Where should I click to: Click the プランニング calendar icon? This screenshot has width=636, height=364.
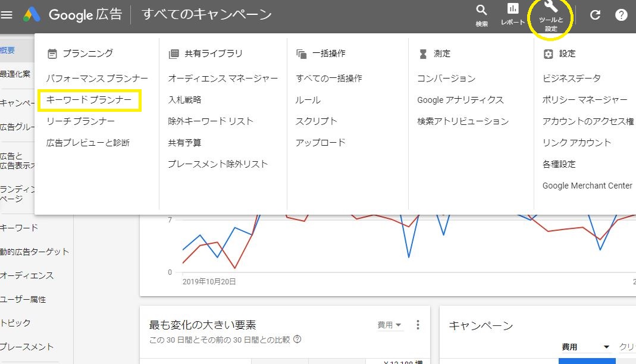coord(52,54)
